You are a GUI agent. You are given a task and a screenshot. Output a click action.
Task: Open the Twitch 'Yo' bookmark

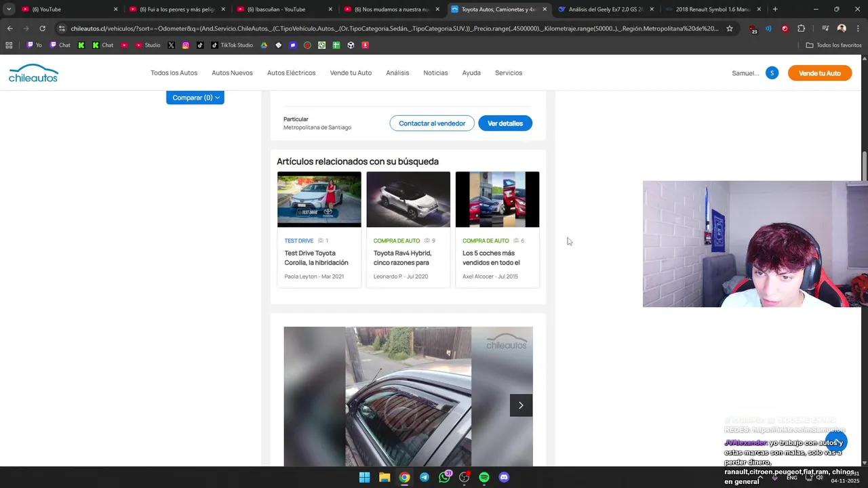coord(34,45)
